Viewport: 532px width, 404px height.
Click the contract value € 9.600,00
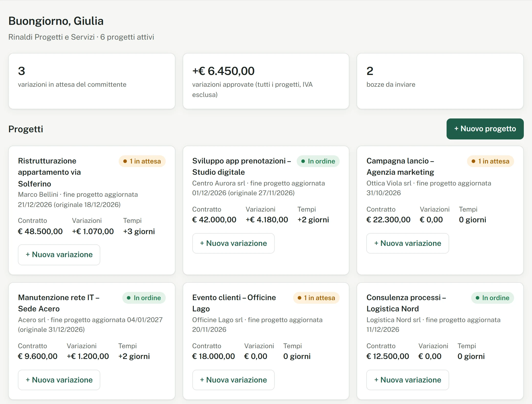[38, 356]
